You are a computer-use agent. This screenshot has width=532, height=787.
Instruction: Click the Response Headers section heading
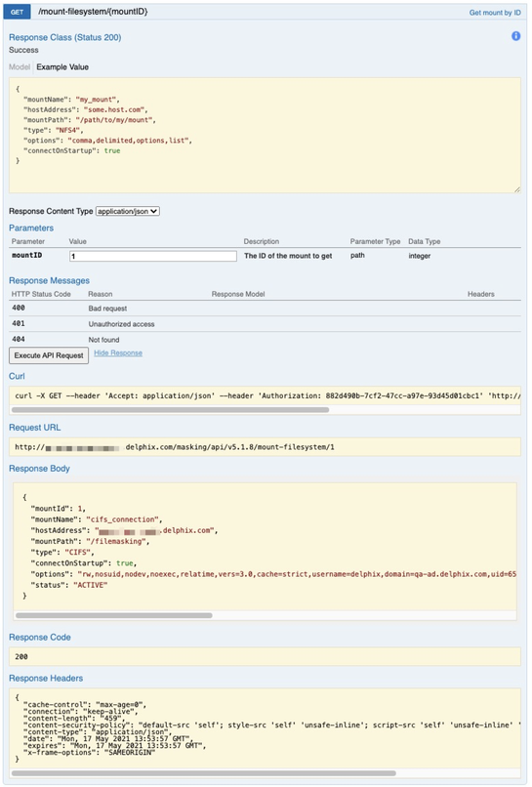46,678
